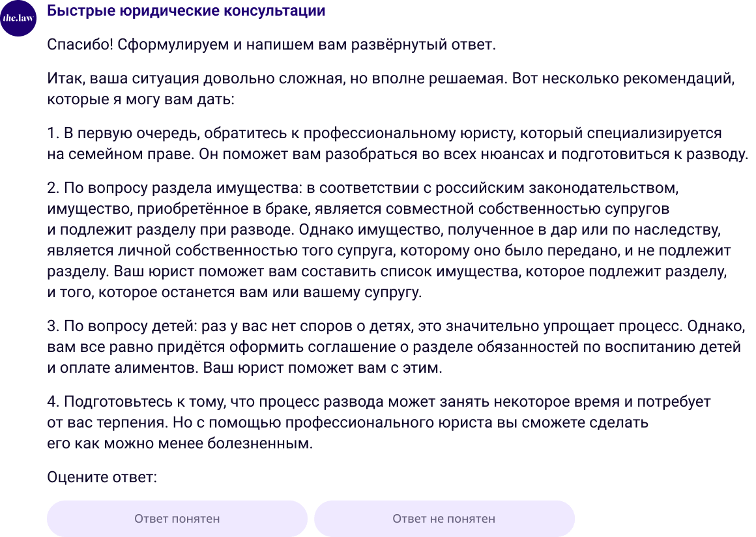Viewport: 756px width, 537px height.
Task: Click the the.law round avatar logo
Action: 18,19
